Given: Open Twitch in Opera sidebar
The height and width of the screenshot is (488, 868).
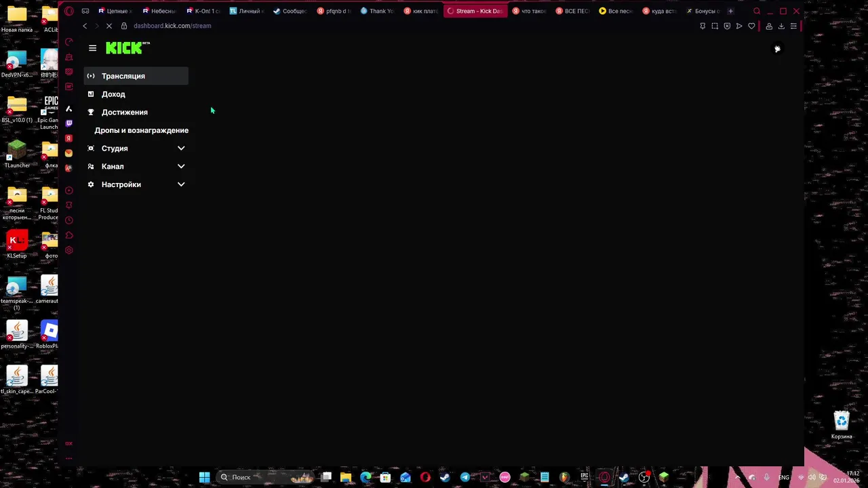Looking at the screenshot, I should coord(68,123).
